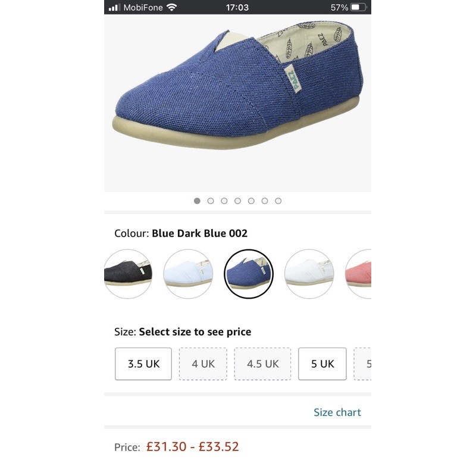Select the dark blue shoe colour swatch
The height and width of the screenshot is (476, 476).
click(248, 274)
